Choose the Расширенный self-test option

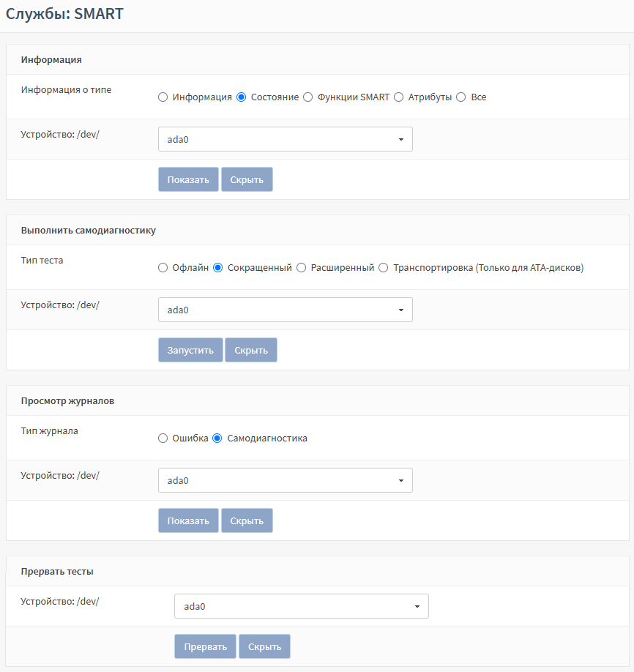(301, 268)
